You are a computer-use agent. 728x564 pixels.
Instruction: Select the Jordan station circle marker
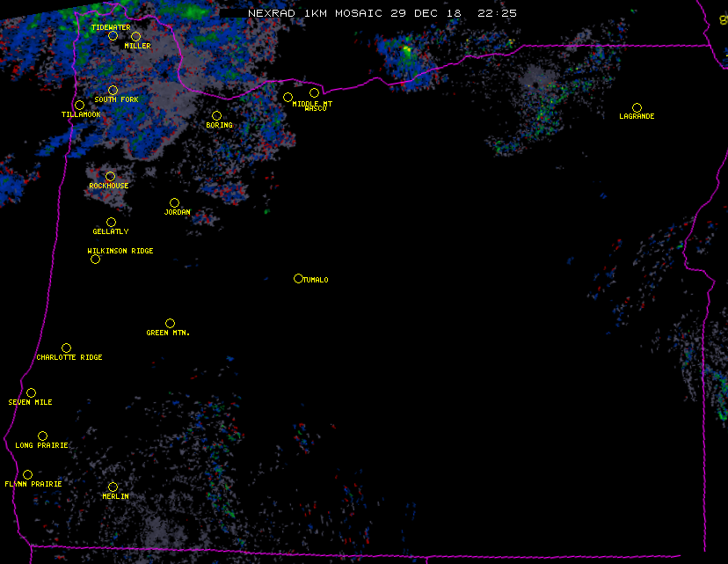(174, 202)
